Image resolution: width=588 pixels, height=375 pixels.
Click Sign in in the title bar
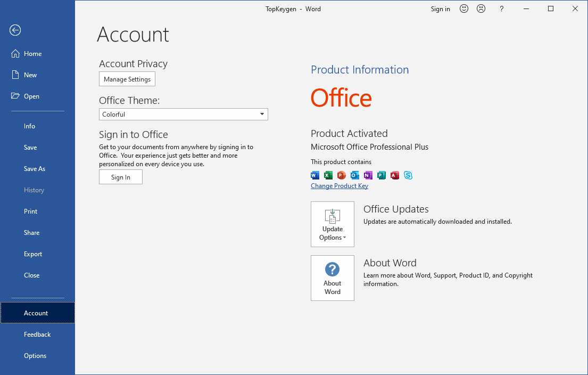click(x=440, y=9)
